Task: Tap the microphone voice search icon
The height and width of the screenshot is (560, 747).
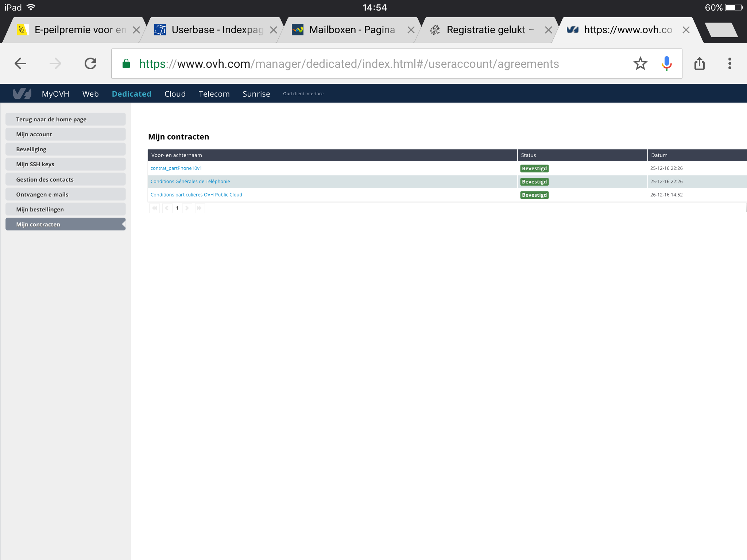Action: pyautogui.click(x=666, y=64)
